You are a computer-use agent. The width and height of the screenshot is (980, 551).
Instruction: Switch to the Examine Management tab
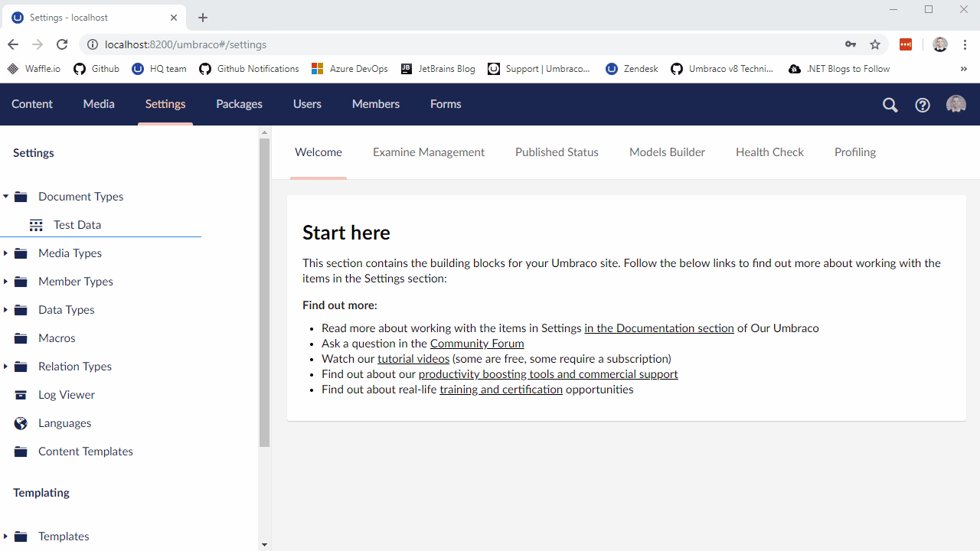[x=428, y=152]
